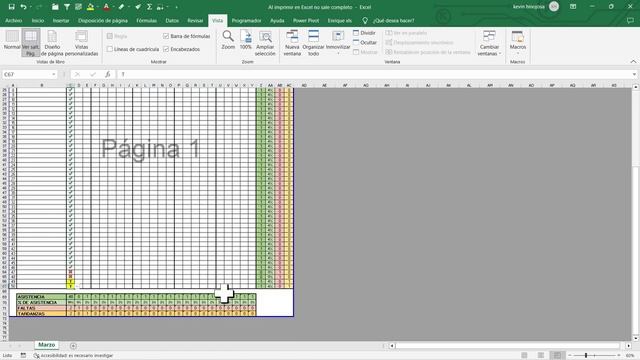Click the zoom in plus button
The image size is (640, 360).
click(x=619, y=356)
